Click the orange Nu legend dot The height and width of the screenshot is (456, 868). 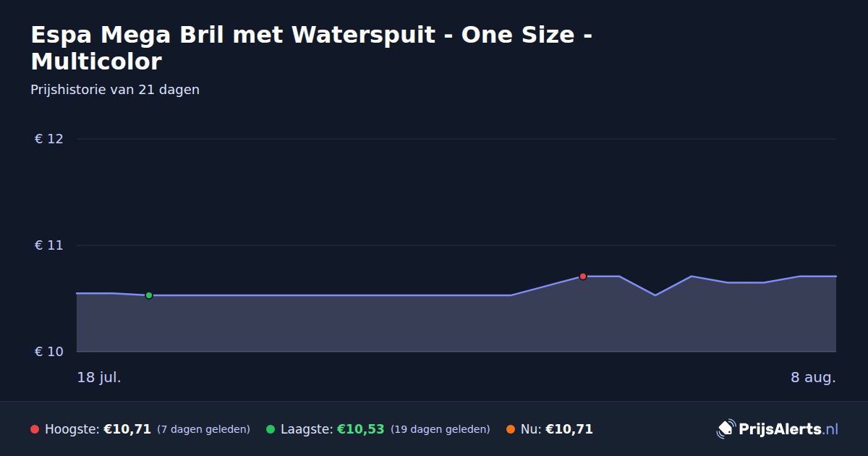coord(511,429)
